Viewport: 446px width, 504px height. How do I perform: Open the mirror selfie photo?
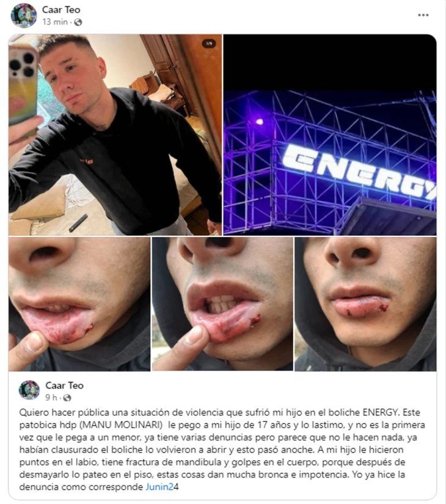[115, 134]
